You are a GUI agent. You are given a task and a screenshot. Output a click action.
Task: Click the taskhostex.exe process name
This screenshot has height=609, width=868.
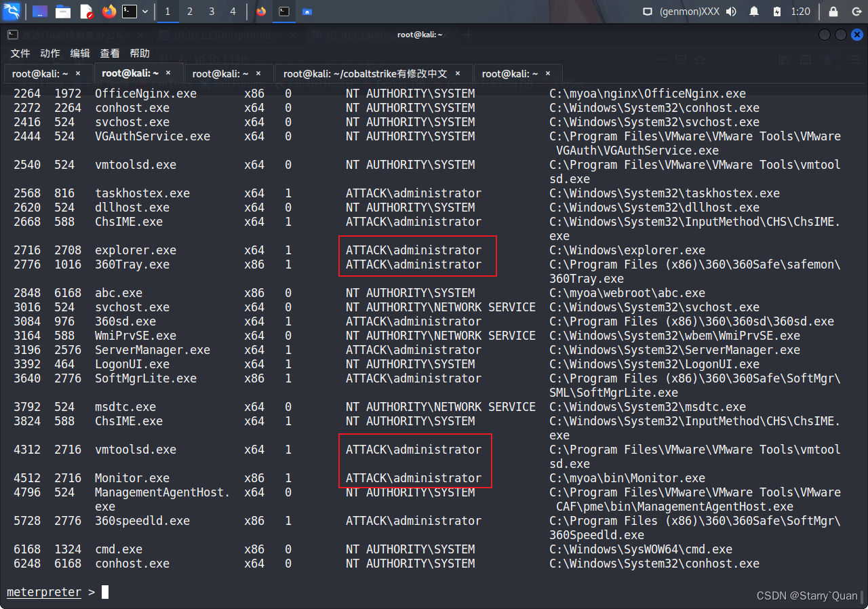pos(142,193)
